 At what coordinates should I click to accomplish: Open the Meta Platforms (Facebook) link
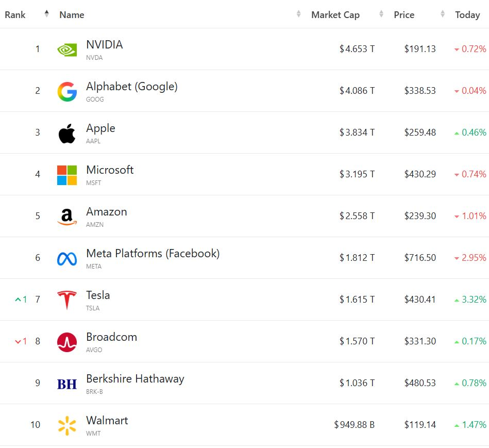(153, 254)
